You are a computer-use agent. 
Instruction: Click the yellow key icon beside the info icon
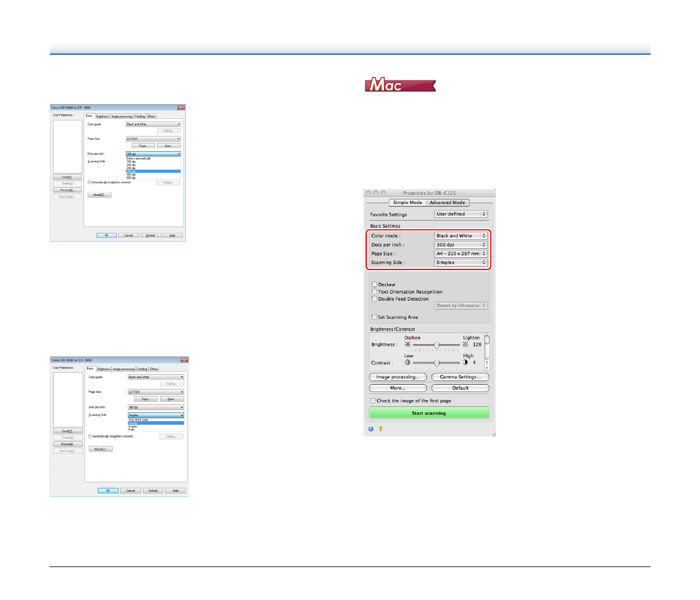pos(381,429)
